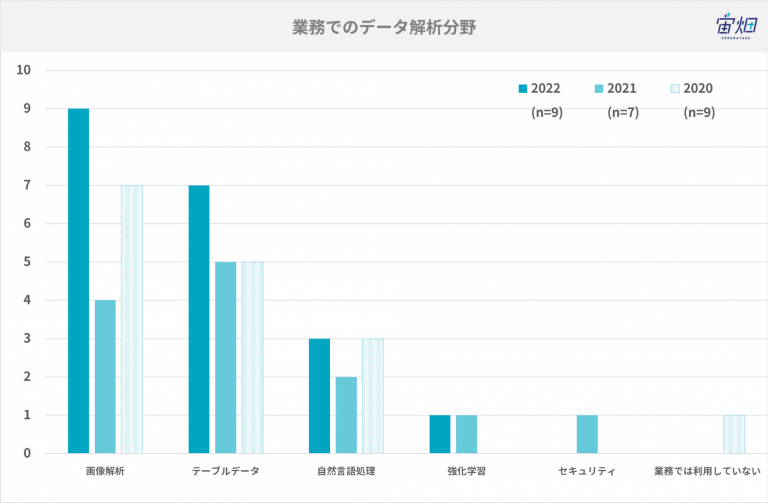This screenshot has width=768, height=503.
Task: Click the chart title 業務でのデータ解析分野
Action: 384,27
